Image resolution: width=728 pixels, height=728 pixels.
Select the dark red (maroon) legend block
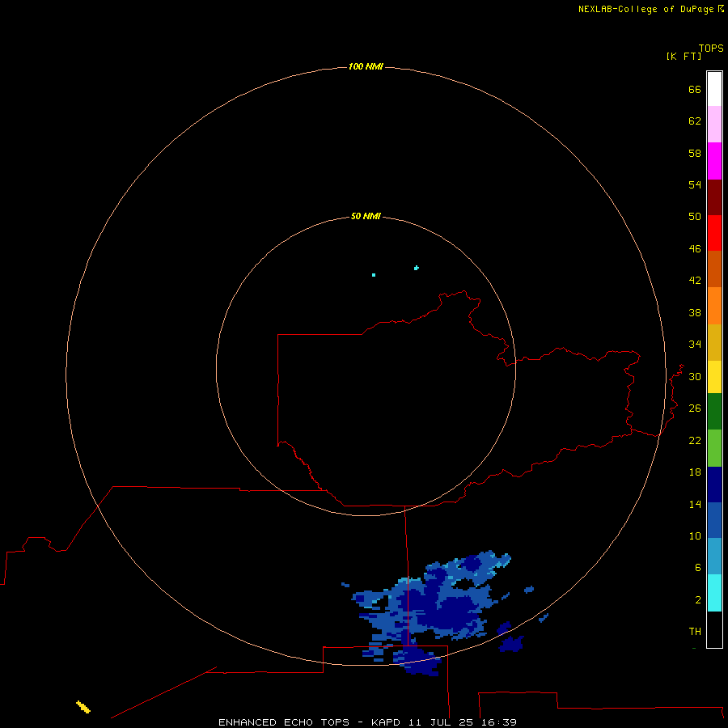pos(714,197)
